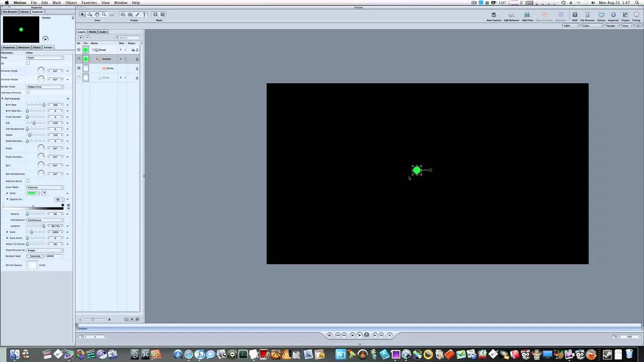Select the Zoom magnifier tool
The height and width of the screenshot is (362, 644).
point(104,15)
